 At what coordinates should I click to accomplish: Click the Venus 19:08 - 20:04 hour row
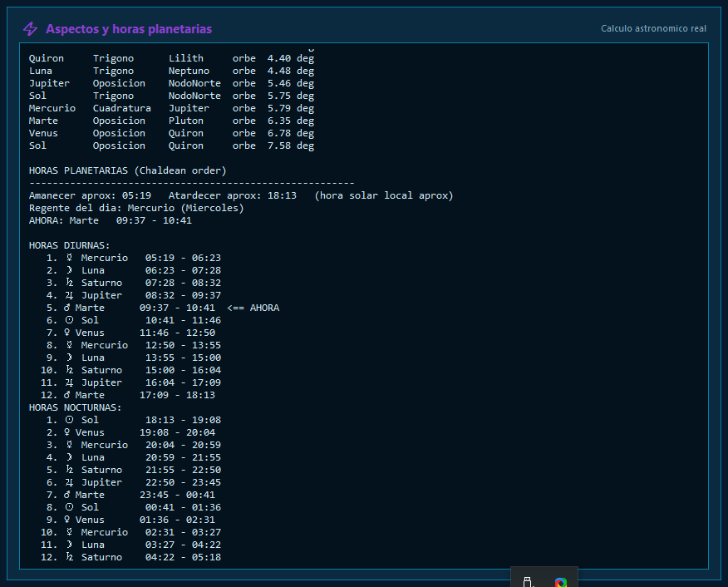click(131, 433)
